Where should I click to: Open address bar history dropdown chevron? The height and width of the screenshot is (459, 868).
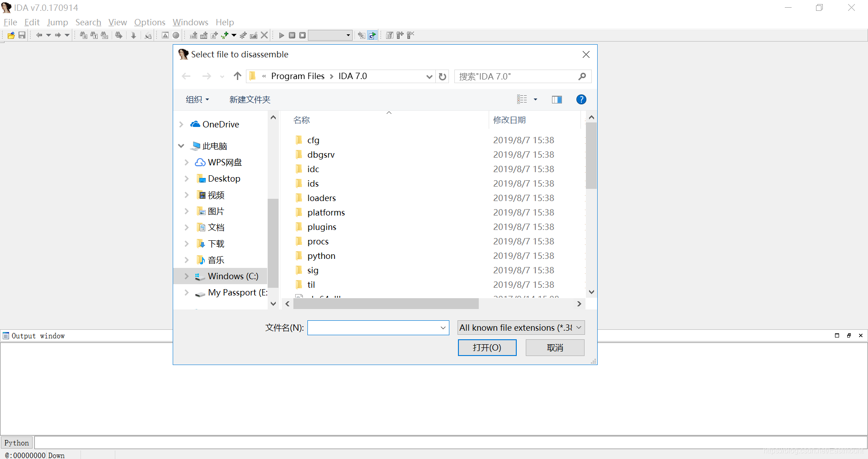pos(429,76)
